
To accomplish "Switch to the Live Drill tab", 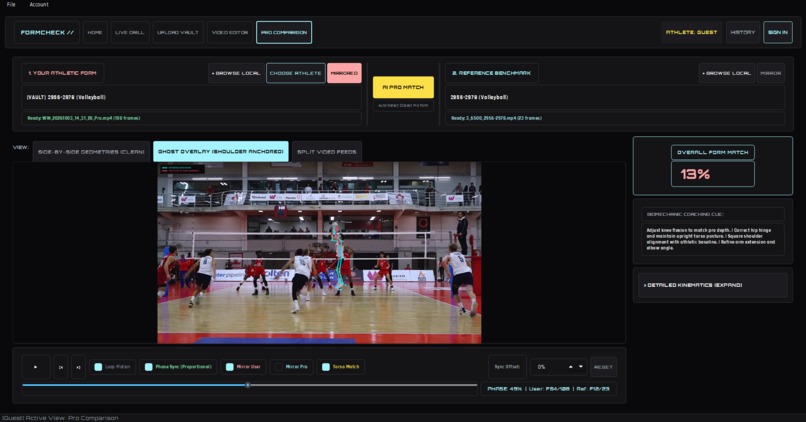I will pyautogui.click(x=130, y=32).
